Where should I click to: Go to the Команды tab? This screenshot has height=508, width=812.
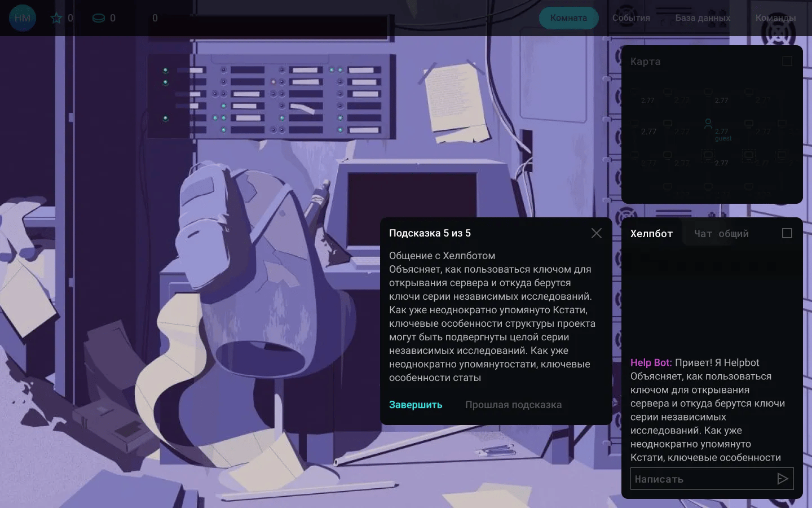tap(775, 18)
